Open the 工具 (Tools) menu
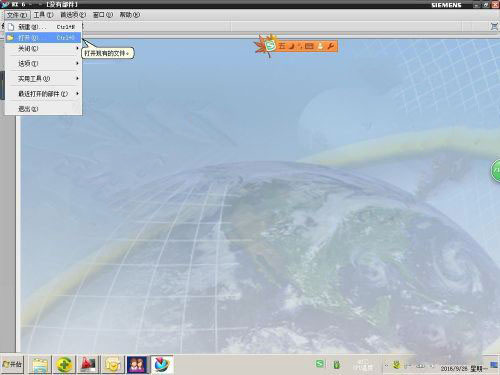This screenshot has height=375, width=500. coord(43,15)
